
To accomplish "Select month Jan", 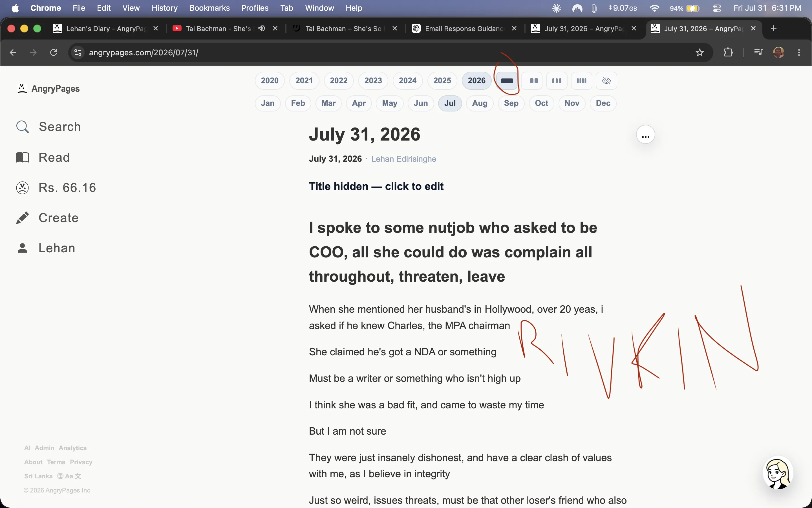I will point(268,103).
